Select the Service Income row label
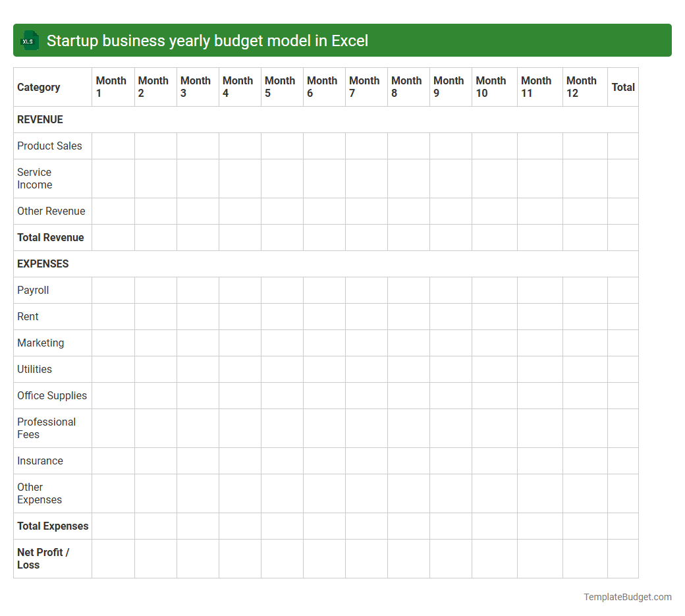Screen dimensions: 685x616 pos(35,178)
